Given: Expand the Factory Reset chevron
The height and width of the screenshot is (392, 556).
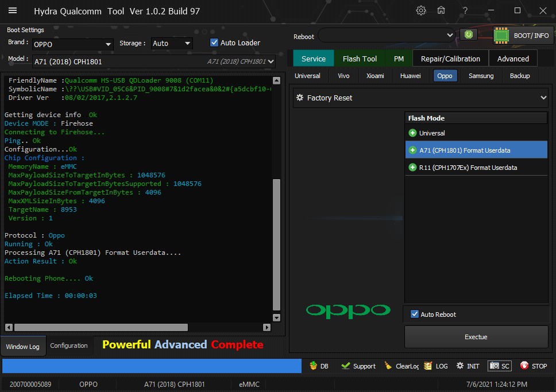Looking at the screenshot, I should click(x=543, y=98).
